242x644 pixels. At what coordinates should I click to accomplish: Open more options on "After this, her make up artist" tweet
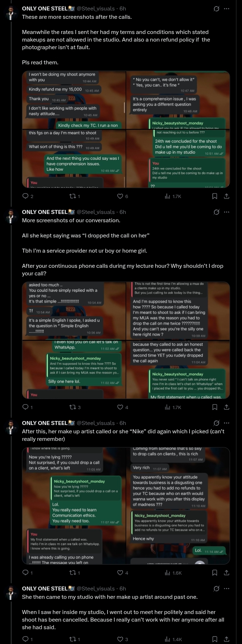(x=227, y=423)
